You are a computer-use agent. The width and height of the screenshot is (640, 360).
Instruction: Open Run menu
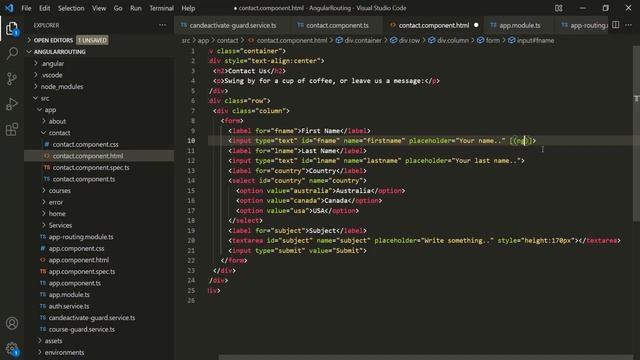click(x=136, y=8)
